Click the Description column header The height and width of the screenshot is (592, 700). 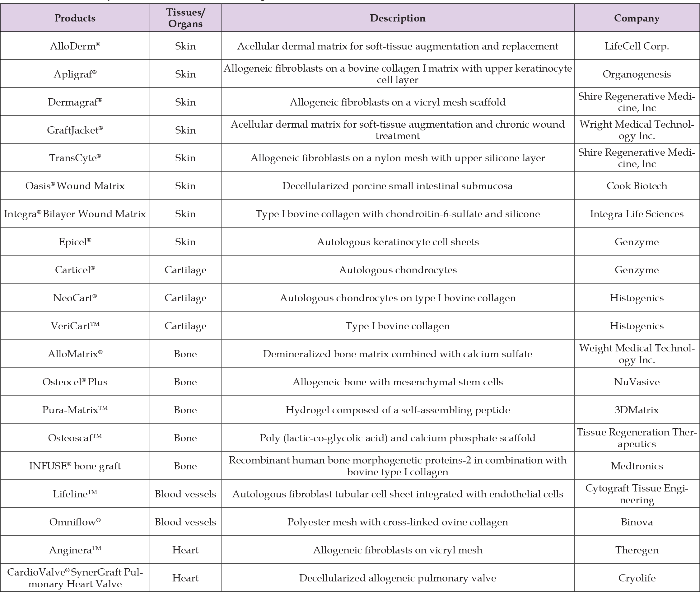(398, 18)
